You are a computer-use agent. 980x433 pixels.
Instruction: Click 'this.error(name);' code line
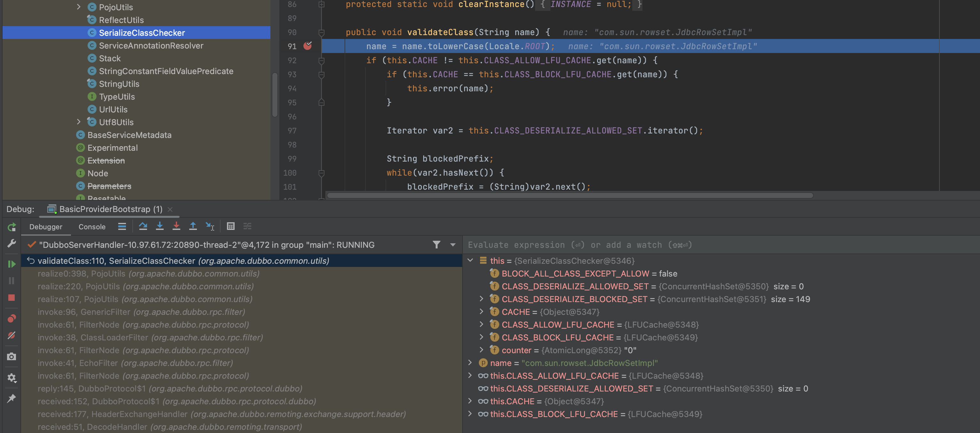click(x=450, y=88)
